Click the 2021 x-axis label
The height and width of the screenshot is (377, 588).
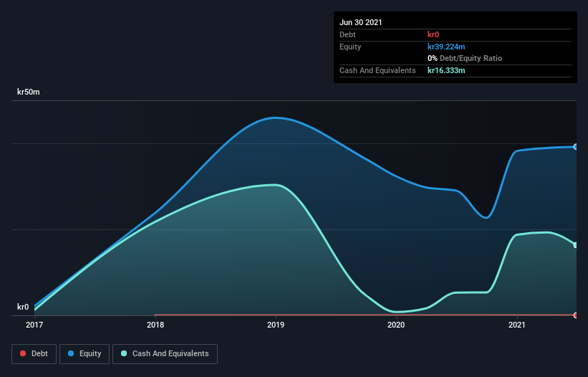click(x=517, y=325)
